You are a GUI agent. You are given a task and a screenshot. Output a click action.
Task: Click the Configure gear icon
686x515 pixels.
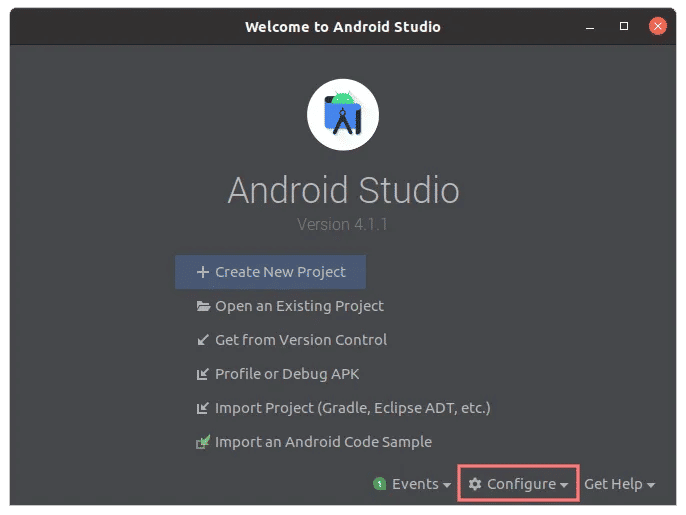click(x=475, y=484)
